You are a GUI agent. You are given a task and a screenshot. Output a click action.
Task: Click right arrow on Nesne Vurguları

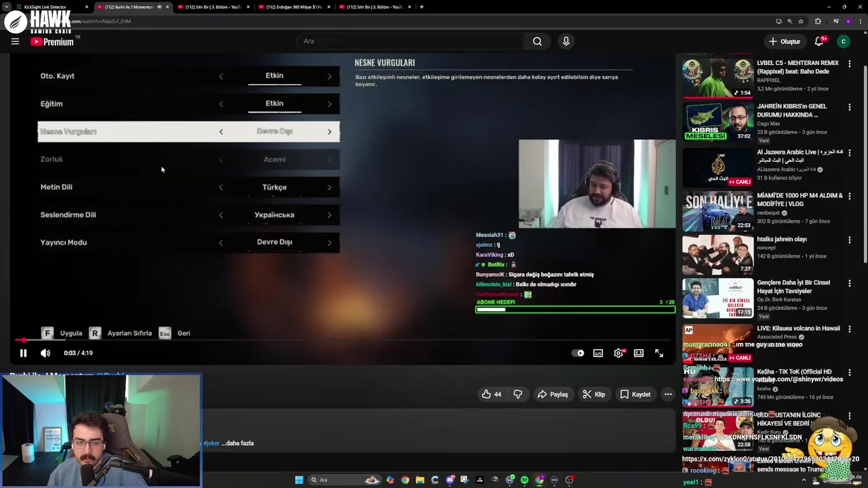330,132
